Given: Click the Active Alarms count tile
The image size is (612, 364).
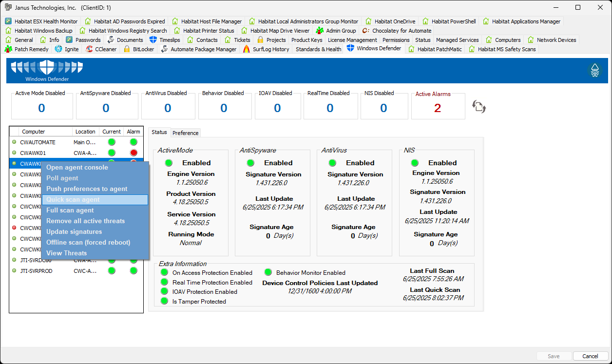Looking at the screenshot, I should [438, 106].
